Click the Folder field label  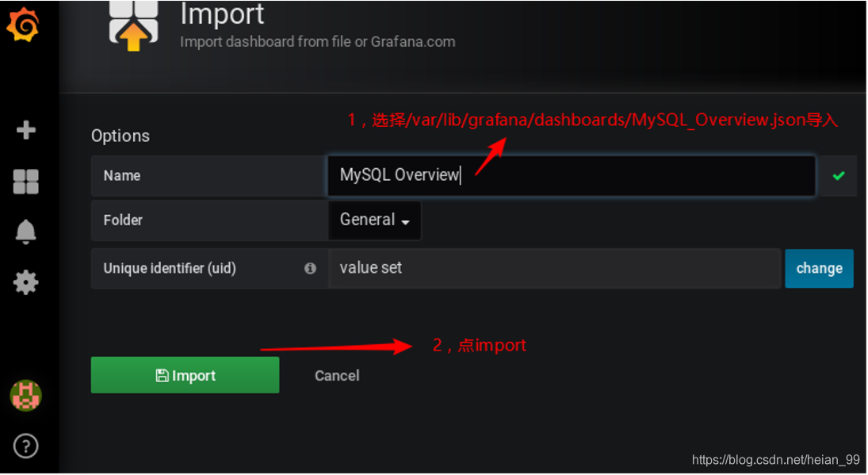click(123, 220)
